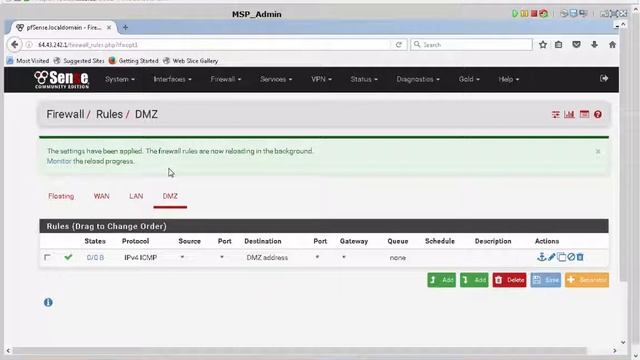Open the browser bookmarks library icon

(x=558, y=45)
